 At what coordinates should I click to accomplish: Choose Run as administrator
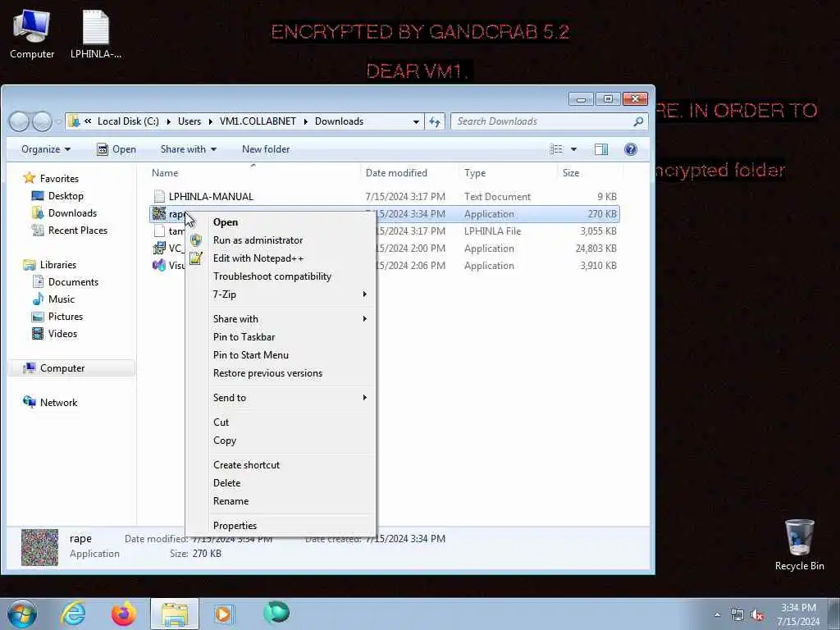pos(281,240)
